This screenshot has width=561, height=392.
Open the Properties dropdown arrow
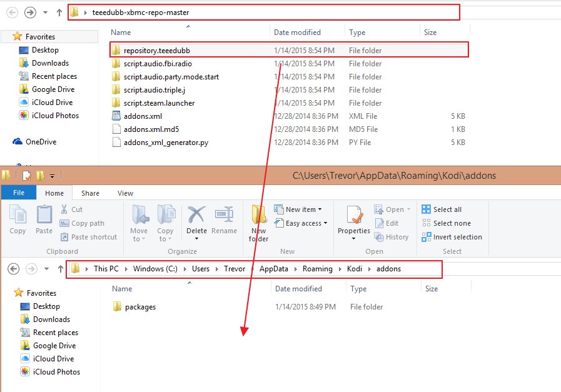354,239
